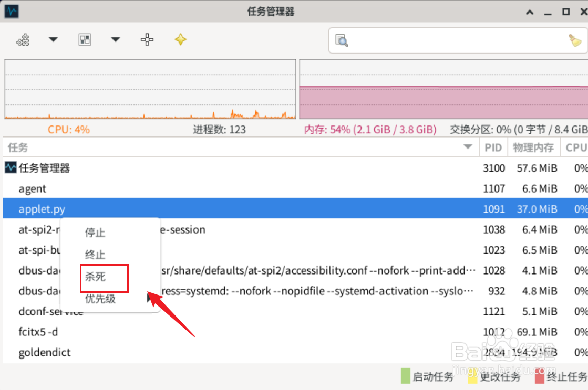588x390 pixels.
Task: Click the sort arrow in the 任务 header
Action: click(x=468, y=147)
